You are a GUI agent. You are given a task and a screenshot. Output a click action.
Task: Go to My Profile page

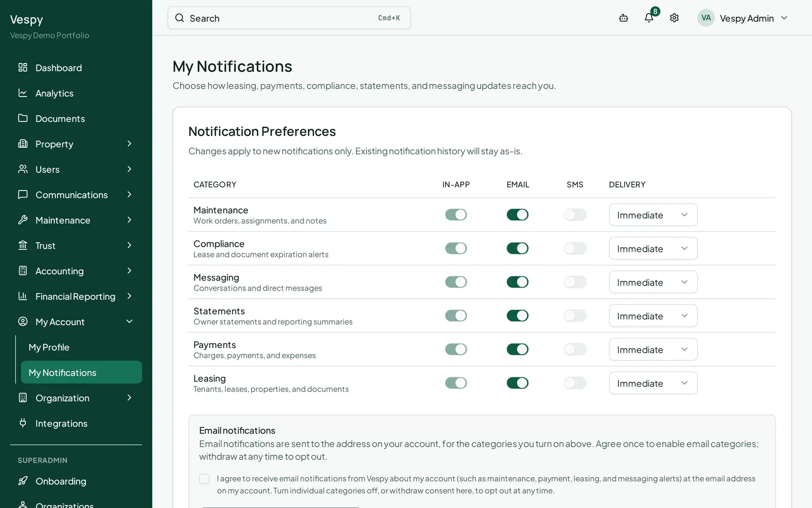click(x=81, y=347)
